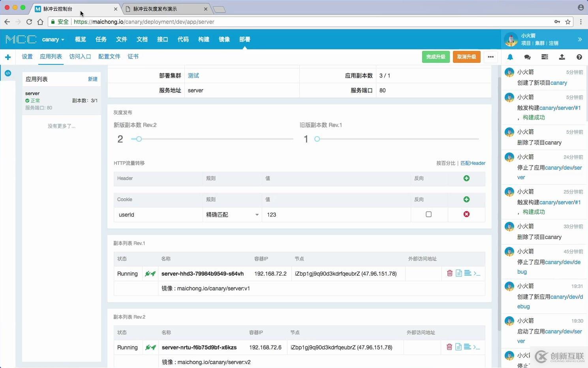Screen dimensions: 588x368
Task: Open Chrome's three-dot menu
Action: 581,22
